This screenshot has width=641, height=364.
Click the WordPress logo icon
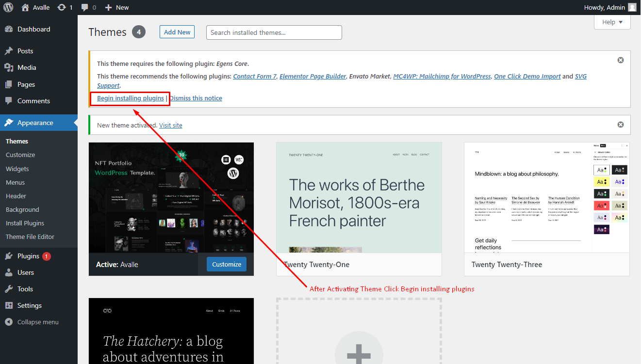[x=8, y=7]
